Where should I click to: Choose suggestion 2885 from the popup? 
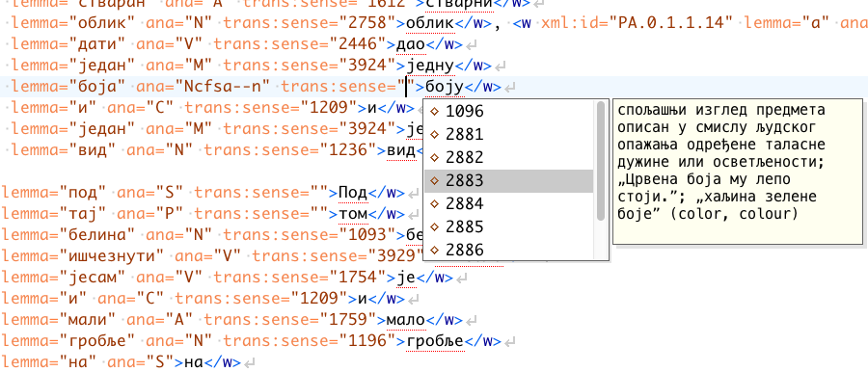(508, 227)
